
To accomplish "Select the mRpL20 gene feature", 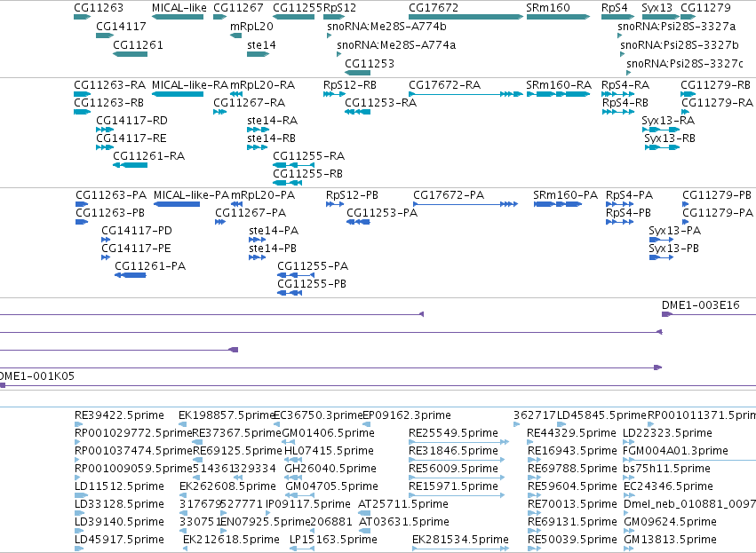I will [235, 36].
